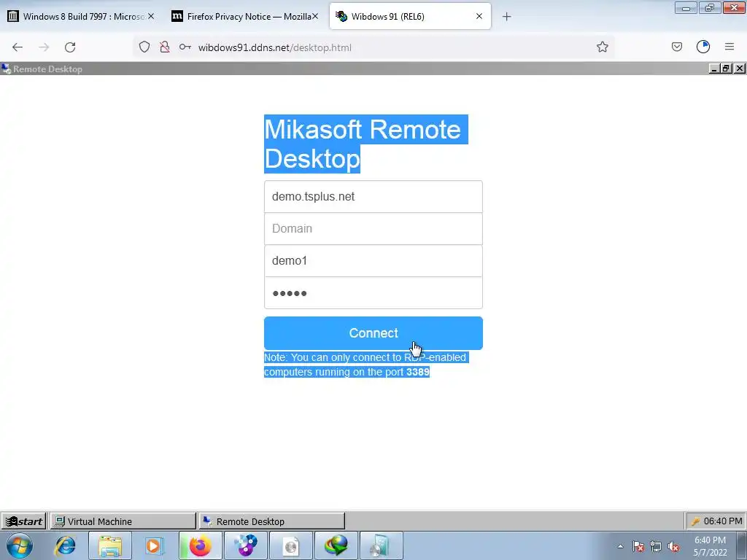Open Firefox account circle icon
The height and width of the screenshot is (560, 747).
703,47
